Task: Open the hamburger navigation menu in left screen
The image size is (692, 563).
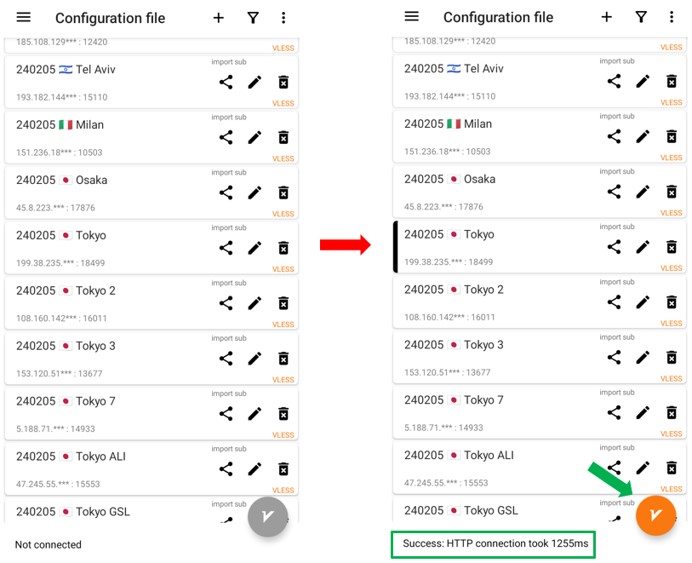Action: 24,18
